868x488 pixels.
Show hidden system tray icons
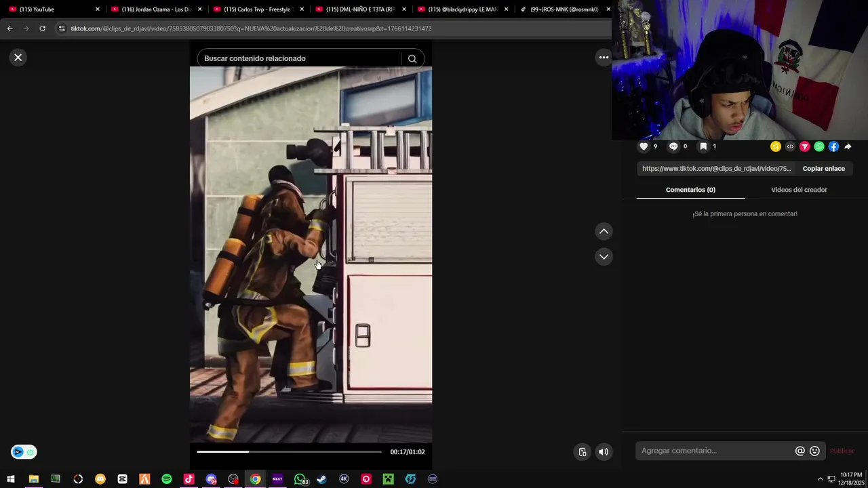click(x=820, y=479)
